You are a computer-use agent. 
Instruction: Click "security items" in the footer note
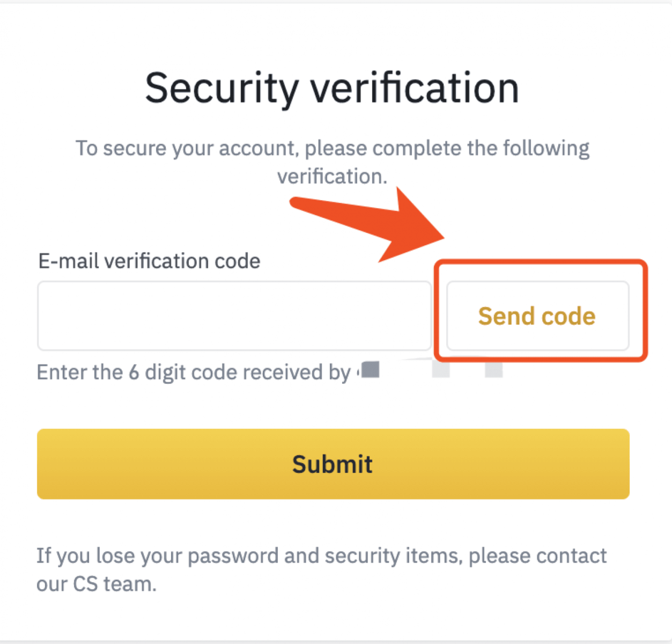click(393, 556)
